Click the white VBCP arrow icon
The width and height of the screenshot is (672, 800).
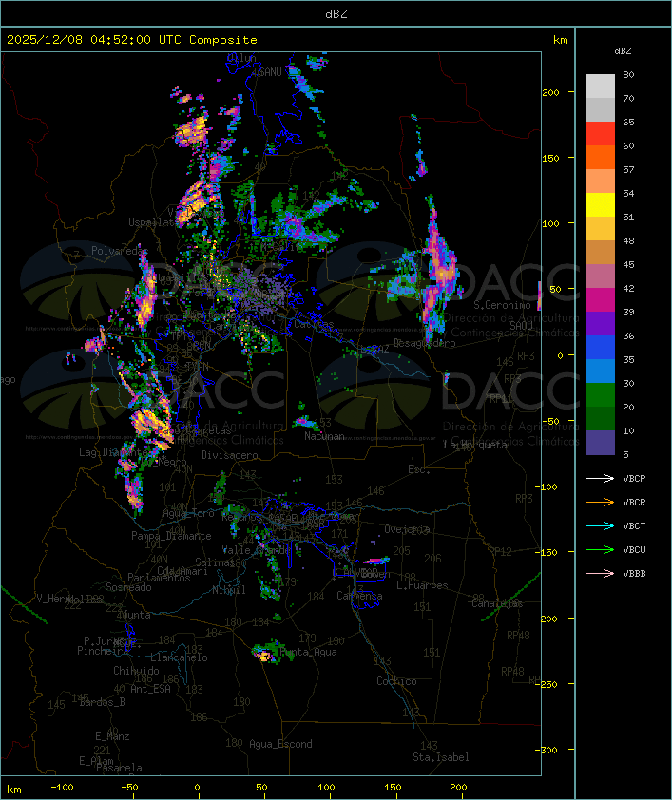pos(600,479)
